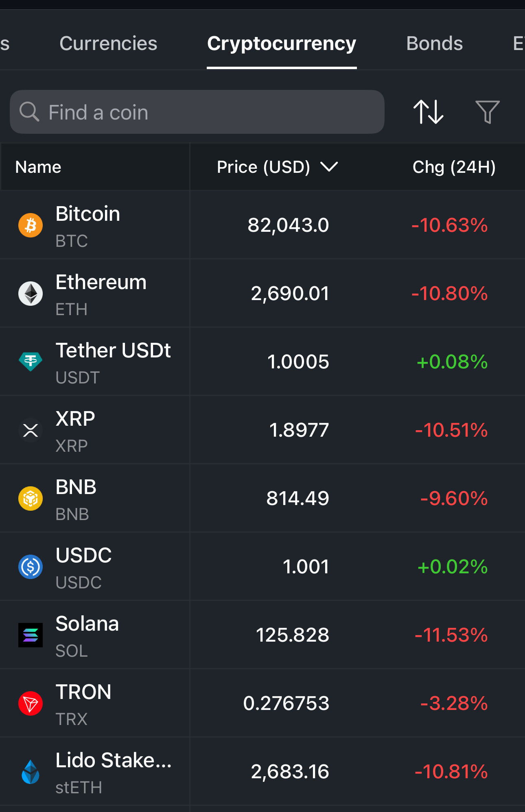525x812 pixels.
Task: Click the USDC blue dollar logo
Action: pyautogui.click(x=31, y=567)
